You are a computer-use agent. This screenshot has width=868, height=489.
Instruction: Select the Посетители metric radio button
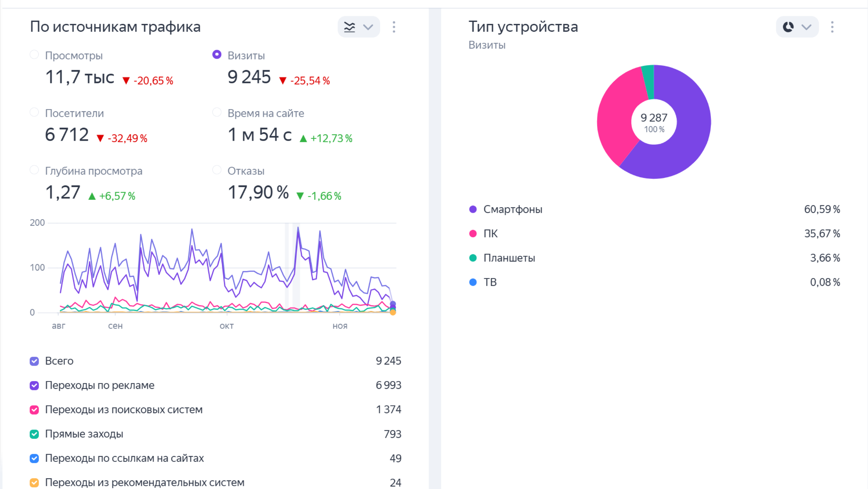point(34,112)
